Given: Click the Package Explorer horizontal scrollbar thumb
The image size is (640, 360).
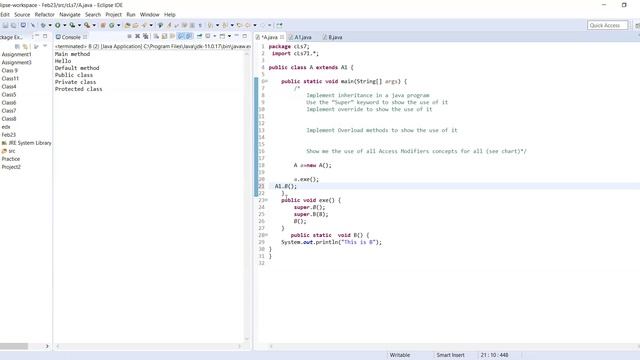Looking at the screenshot, I should tap(14, 346).
